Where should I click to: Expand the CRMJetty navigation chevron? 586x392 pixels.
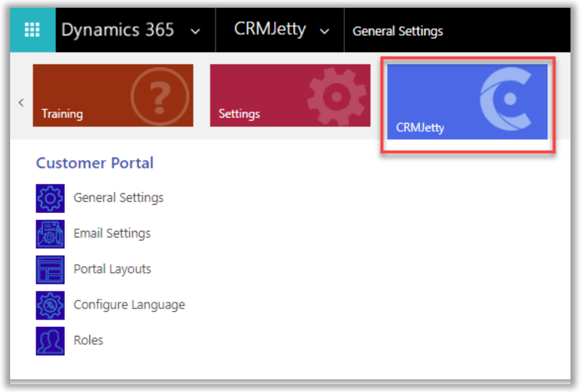click(325, 32)
